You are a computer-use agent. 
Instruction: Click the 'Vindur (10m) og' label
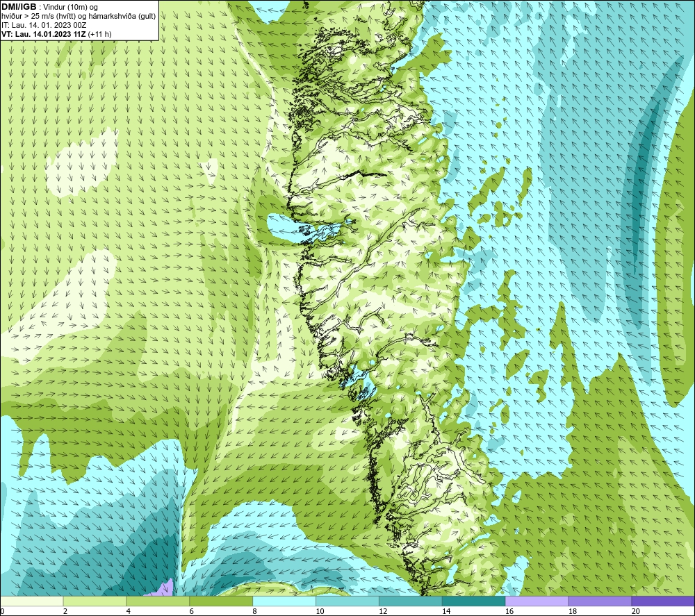[70, 7]
